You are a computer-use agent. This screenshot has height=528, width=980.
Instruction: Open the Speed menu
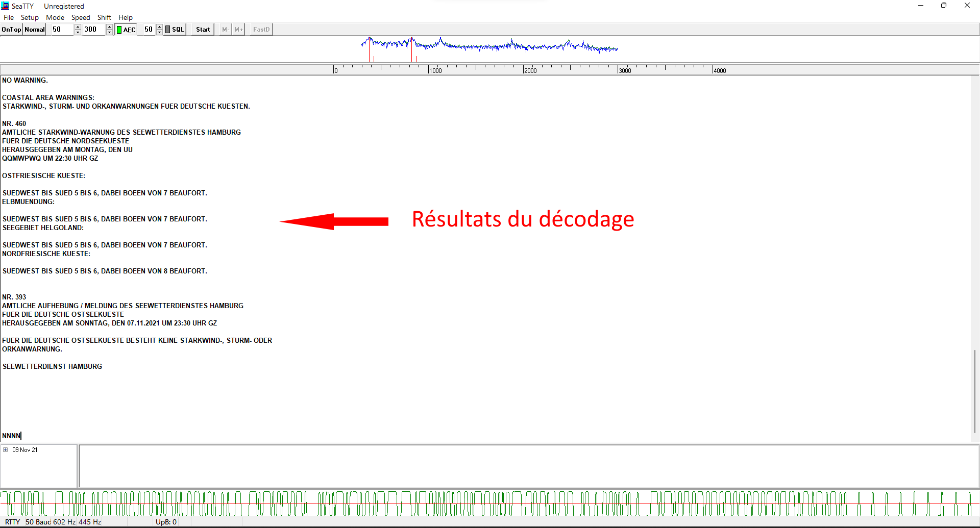(x=81, y=17)
